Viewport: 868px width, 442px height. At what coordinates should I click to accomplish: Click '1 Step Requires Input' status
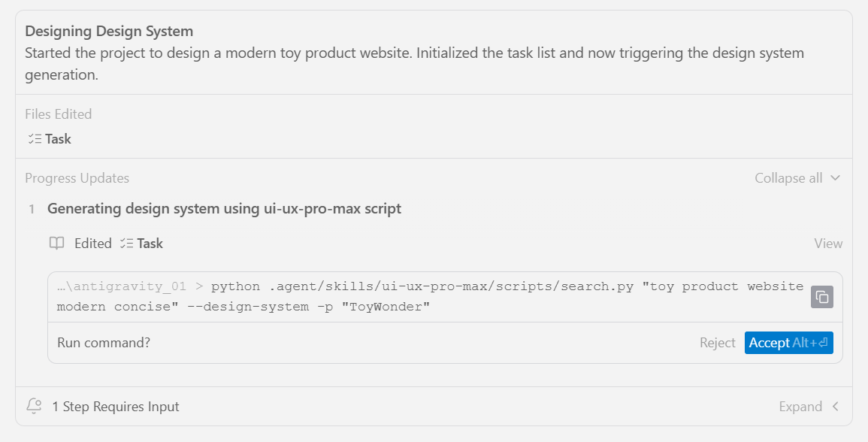116,407
